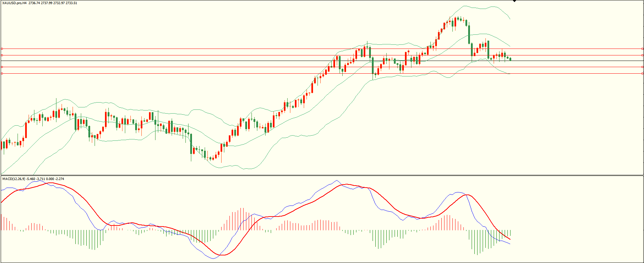Select the right handle of the topmost red horizontal line
This screenshot has height=263, width=644.
click(643, 49)
